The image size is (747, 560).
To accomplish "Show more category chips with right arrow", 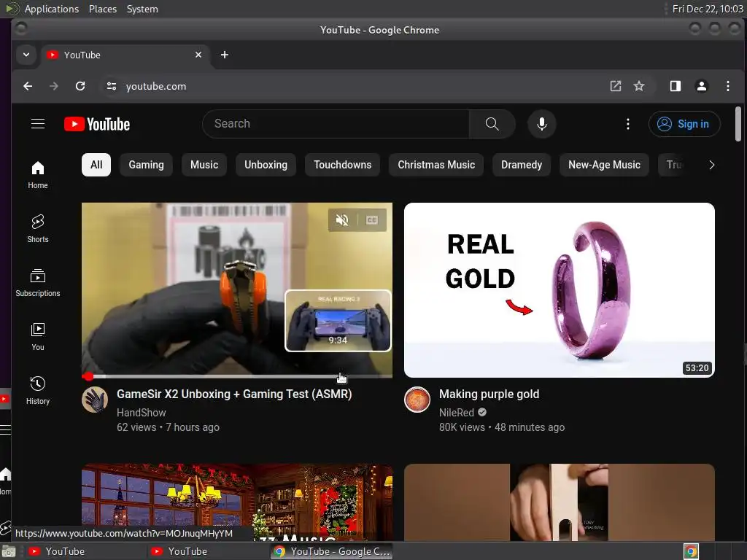I will (711, 165).
